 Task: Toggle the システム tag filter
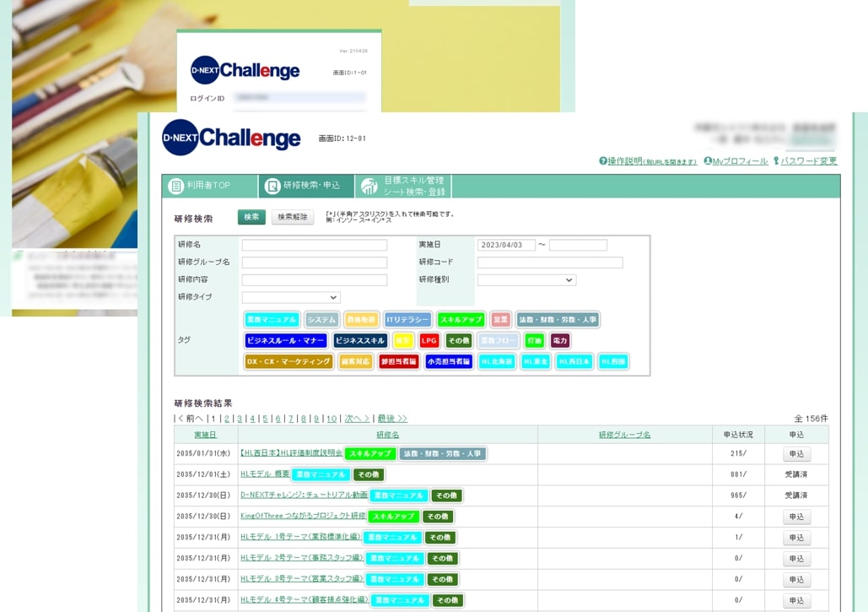pos(321,320)
